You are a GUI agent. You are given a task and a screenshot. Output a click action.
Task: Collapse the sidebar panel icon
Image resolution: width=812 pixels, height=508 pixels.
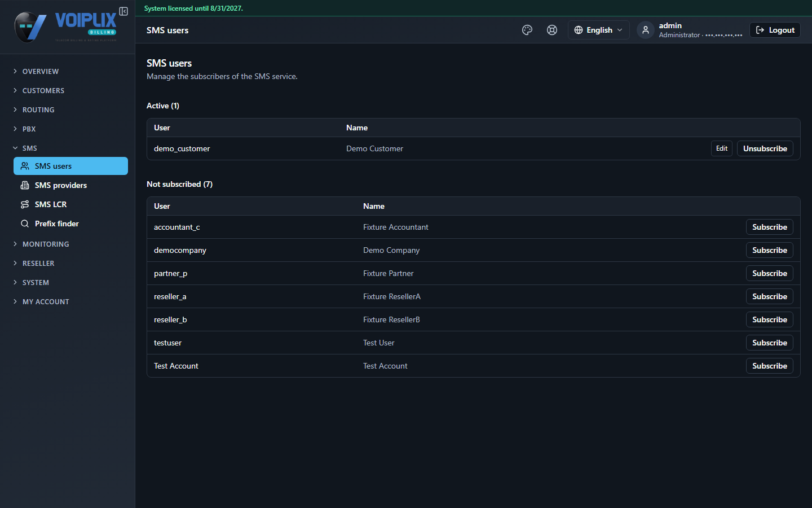click(x=123, y=11)
